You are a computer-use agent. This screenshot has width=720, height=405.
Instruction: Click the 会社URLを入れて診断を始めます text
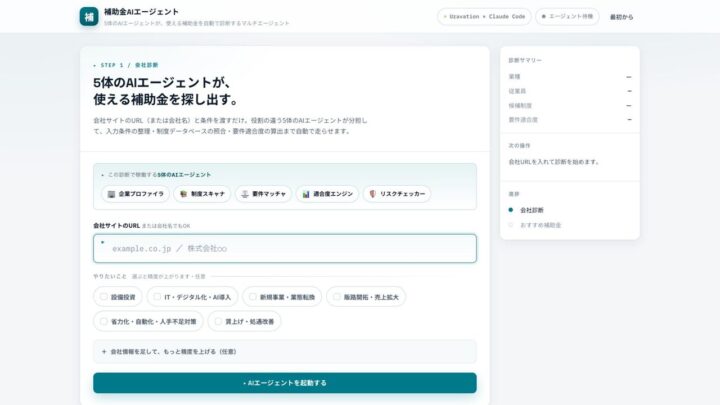[554, 162]
